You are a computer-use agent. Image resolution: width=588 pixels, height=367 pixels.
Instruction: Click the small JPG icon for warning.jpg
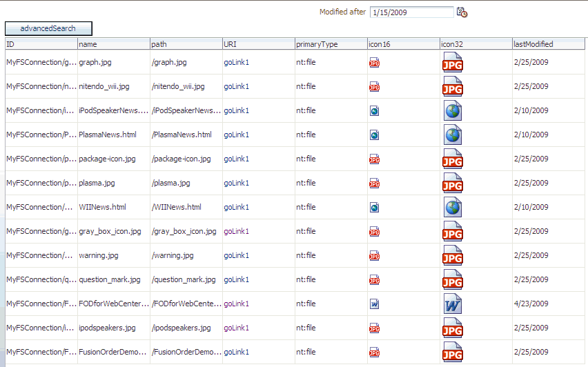tap(374, 256)
